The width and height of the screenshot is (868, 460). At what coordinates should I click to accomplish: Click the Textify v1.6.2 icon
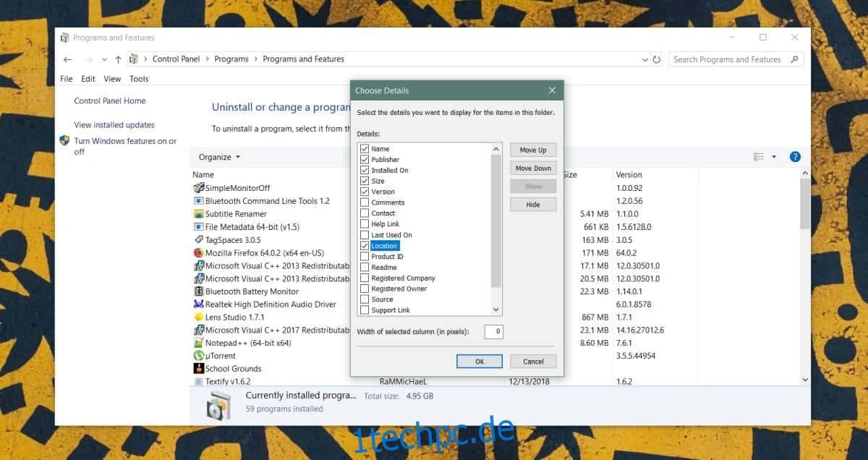pos(199,381)
